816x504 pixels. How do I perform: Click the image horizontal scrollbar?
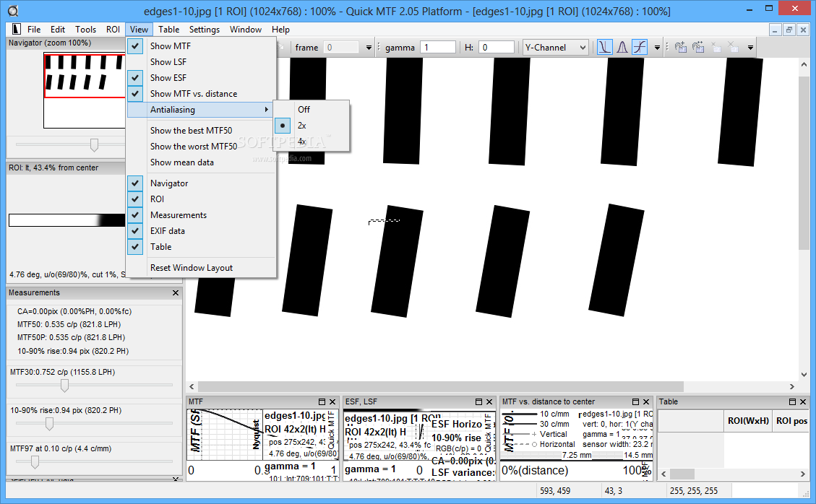coord(440,386)
